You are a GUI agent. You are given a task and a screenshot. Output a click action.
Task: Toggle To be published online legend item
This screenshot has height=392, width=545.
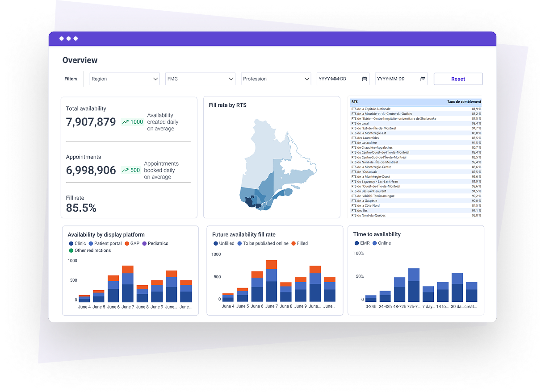[263, 243]
